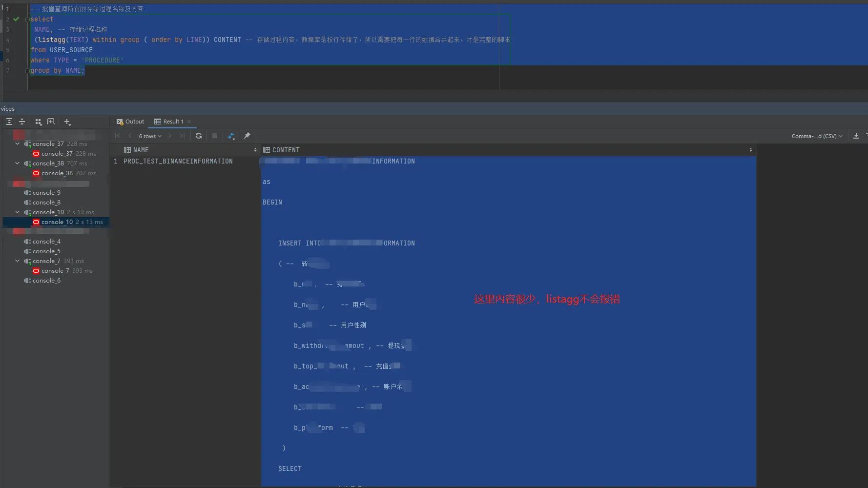Click the stop query execution icon

pos(215,136)
